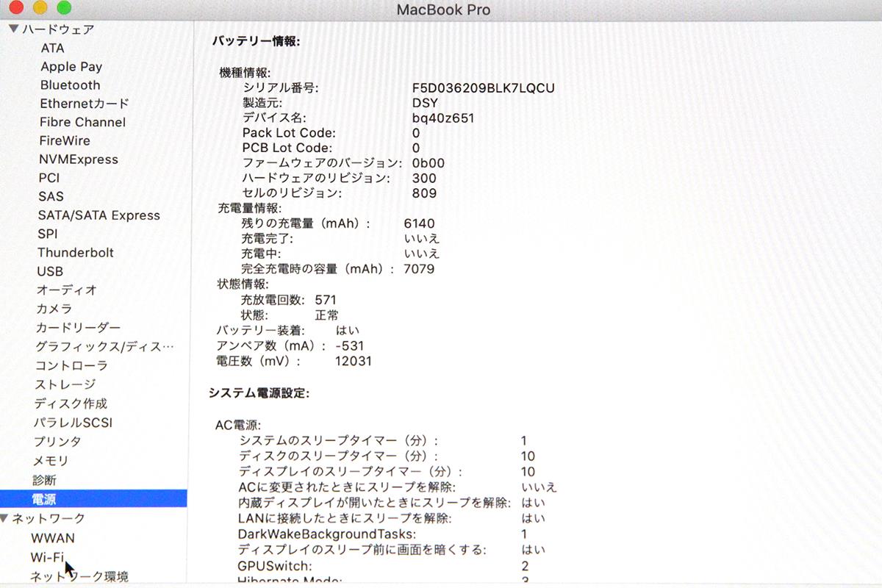Image resolution: width=882 pixels, height=588 pixels.
Task: Select the ネットワーク category label
Action: pos(49,518)
